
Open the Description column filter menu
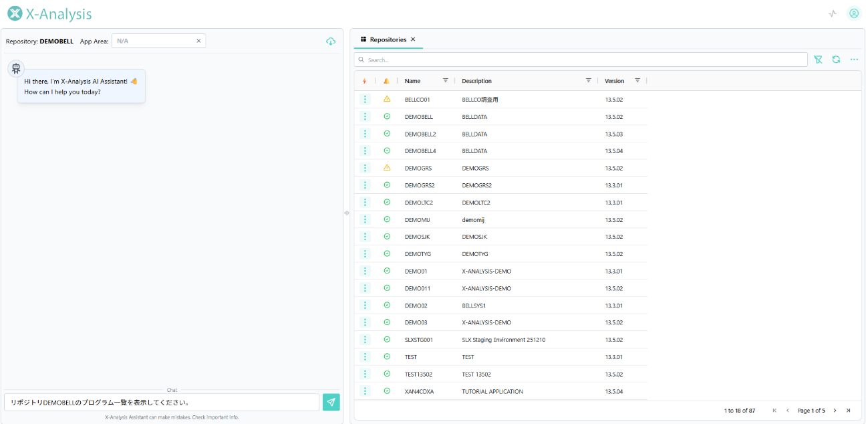(588, 81)
